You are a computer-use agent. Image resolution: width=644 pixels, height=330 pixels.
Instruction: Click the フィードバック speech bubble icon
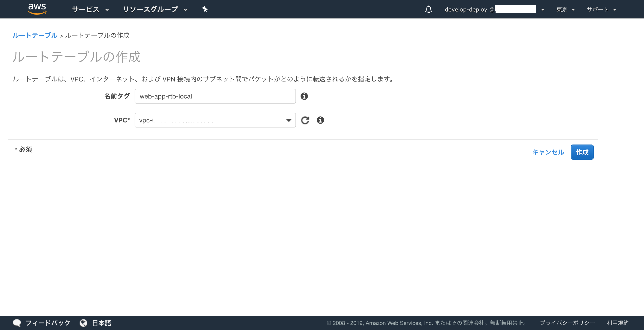17,323
